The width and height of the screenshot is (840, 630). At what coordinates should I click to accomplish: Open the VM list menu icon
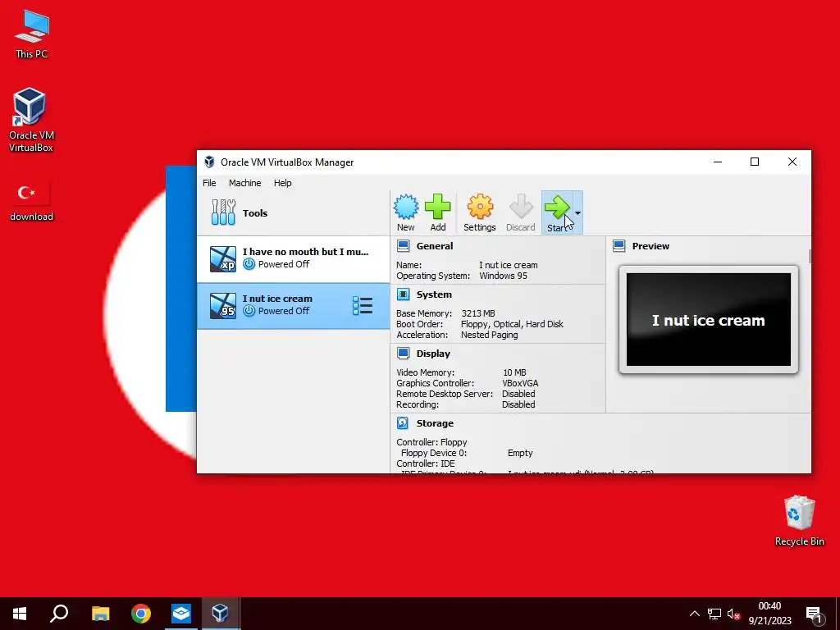point(363,306)
